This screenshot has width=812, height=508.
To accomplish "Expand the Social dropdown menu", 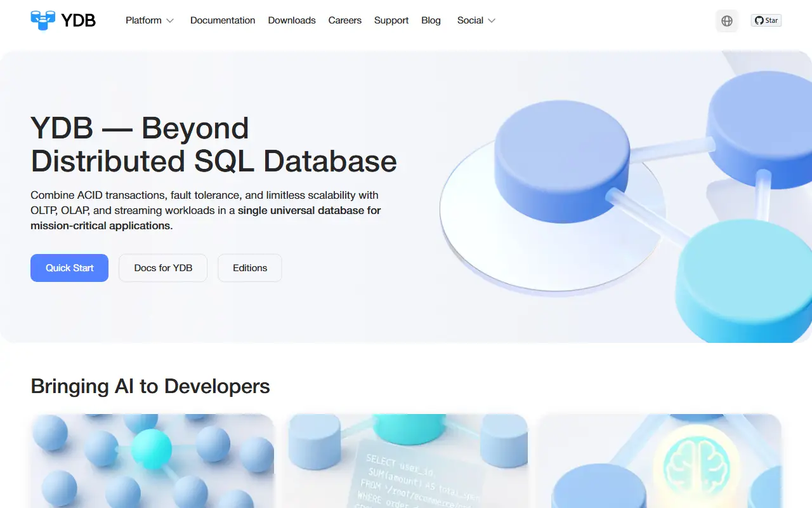I will pos(476,20).
